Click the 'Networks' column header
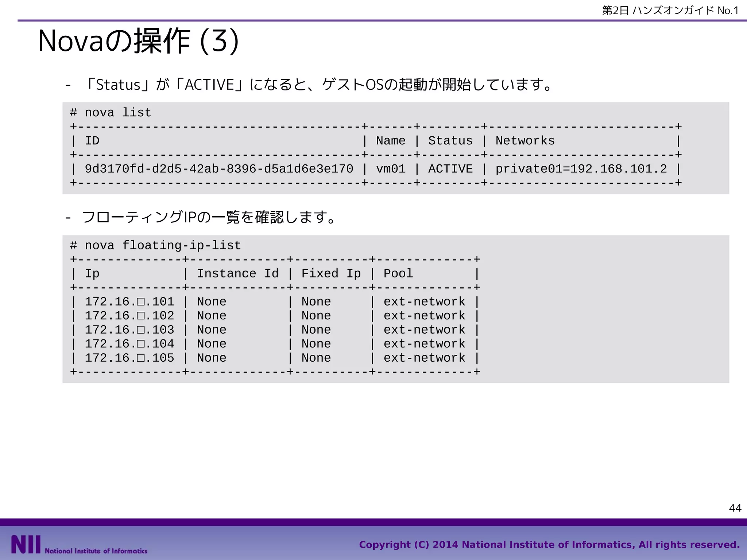The image size is (747, 560). pos(525,141)
